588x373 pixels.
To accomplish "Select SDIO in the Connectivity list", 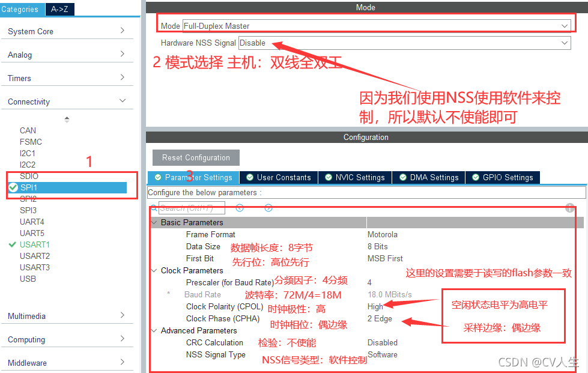I will [30, 176].
